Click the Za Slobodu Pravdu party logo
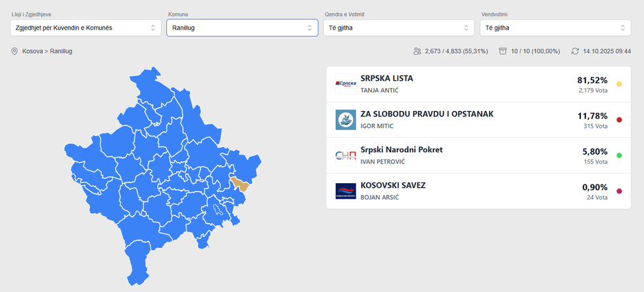644x292 pixels. coord(346,120)
